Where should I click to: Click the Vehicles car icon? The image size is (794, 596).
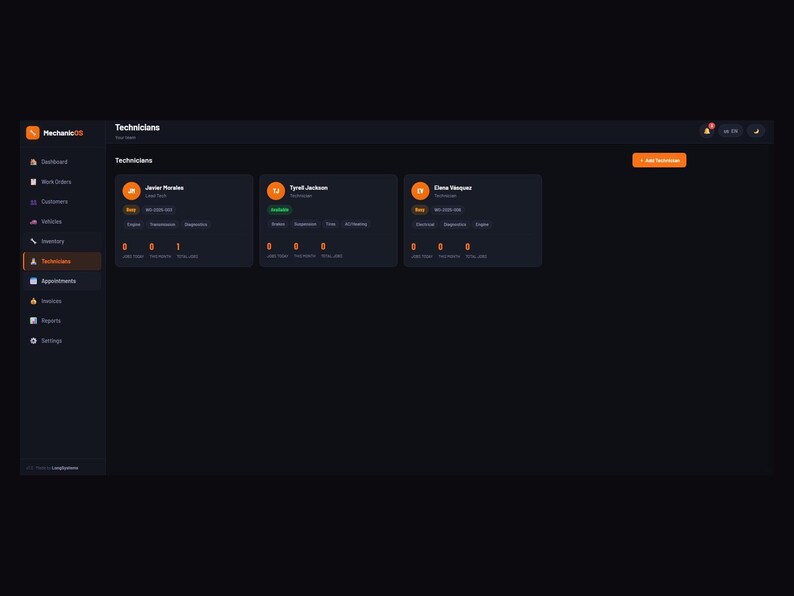[33, 222]
